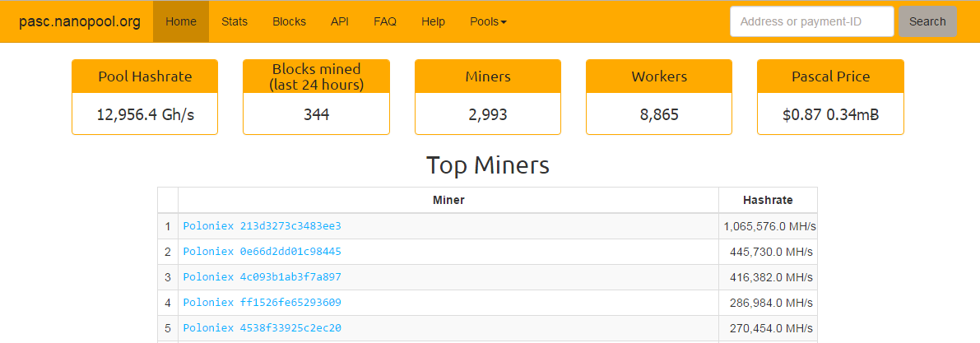The height and width of the screenshot is (343, 980).
Task: Focus the Address or payment-ID field
Action: [811, 22]
